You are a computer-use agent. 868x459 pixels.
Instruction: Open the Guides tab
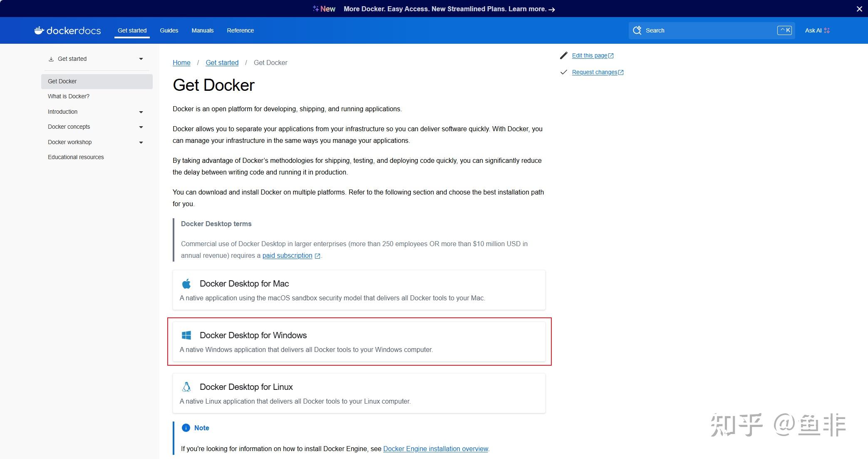click(169, 30)
